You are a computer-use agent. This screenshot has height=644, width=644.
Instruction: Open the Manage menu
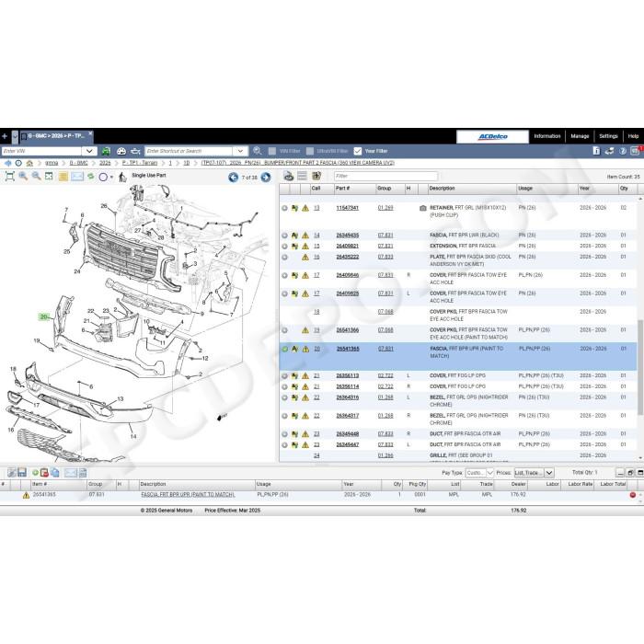pyautogui.click(x=580, y=136)
